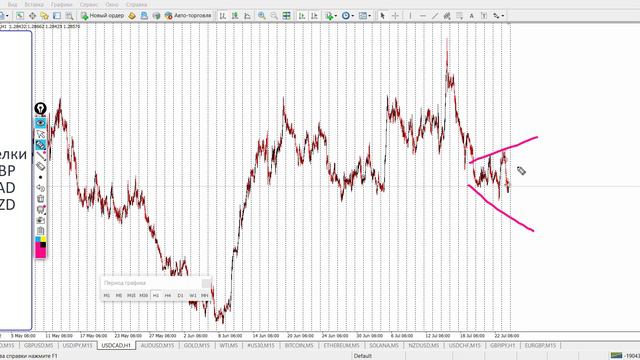Switch to the EURGBP,M15 chart tab
This screenshot has height=360, width=640.
pyautogui.click(x=540, y=346)
